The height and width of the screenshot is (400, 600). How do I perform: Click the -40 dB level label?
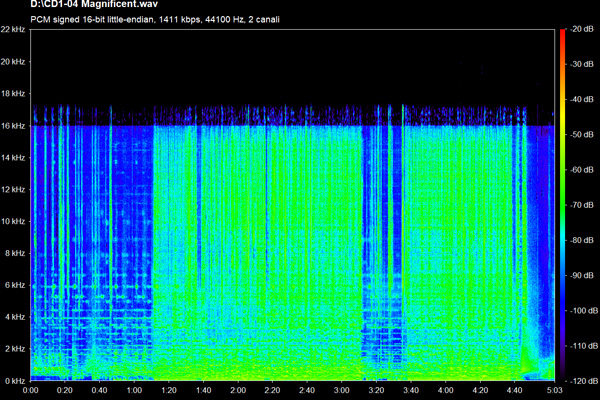point(582,99)
